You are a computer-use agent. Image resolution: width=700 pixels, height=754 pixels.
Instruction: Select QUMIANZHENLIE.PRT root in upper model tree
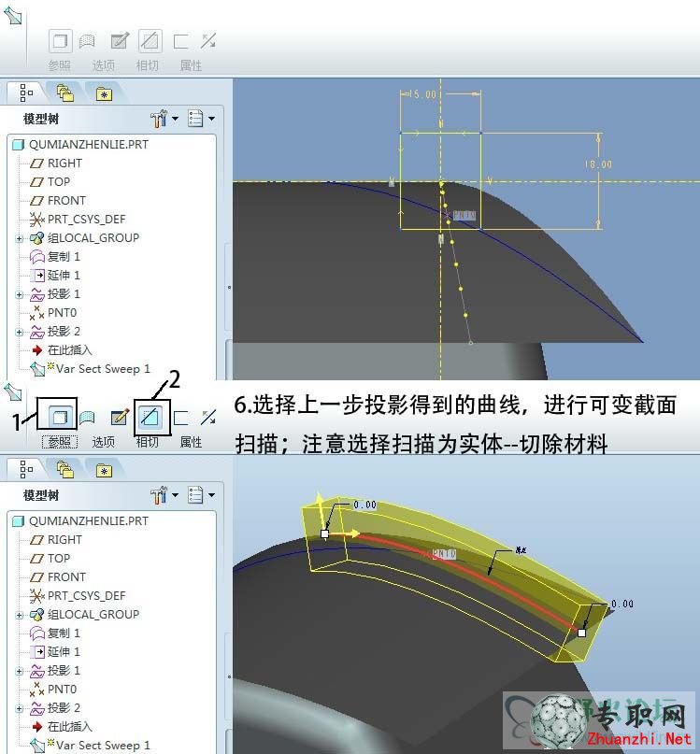coord(80,144)
